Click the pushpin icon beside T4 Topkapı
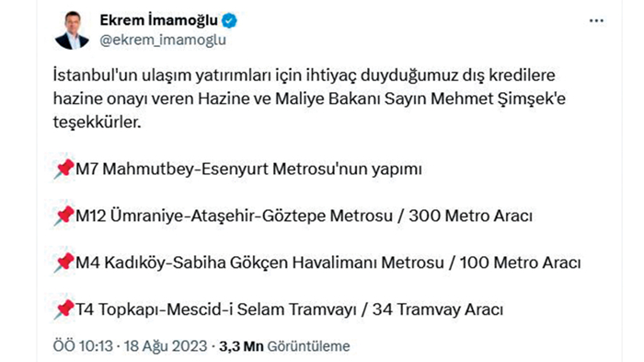The image size is (644, 362). tap(63, 309)
